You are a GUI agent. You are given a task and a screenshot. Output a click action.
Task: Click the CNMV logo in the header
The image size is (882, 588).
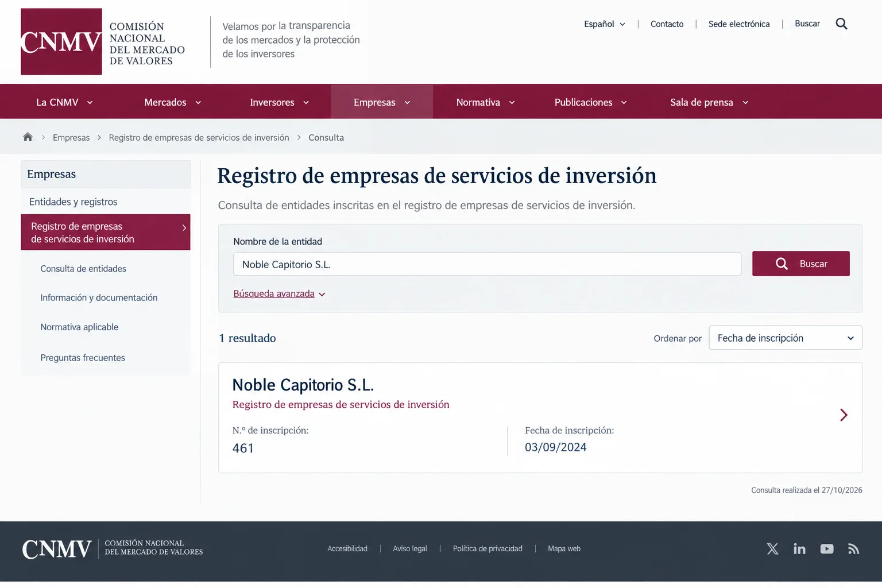[x=61, y=41]
